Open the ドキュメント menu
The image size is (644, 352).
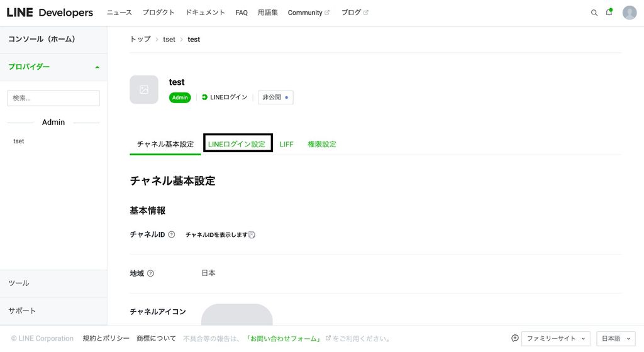(x=205, y=13)
